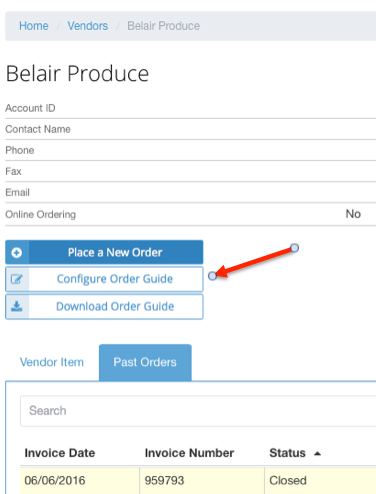
Task: Focus the Search input field
Action: [x=198, y=411]
